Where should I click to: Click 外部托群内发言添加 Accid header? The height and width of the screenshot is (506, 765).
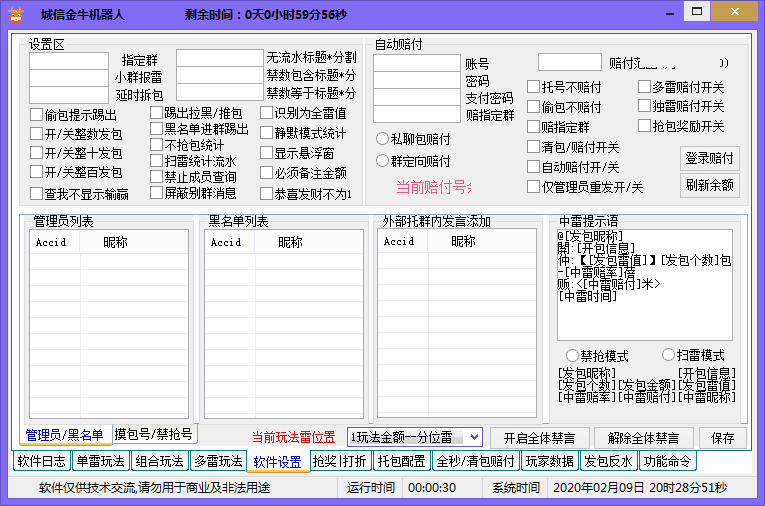click(x=403, y=242)
